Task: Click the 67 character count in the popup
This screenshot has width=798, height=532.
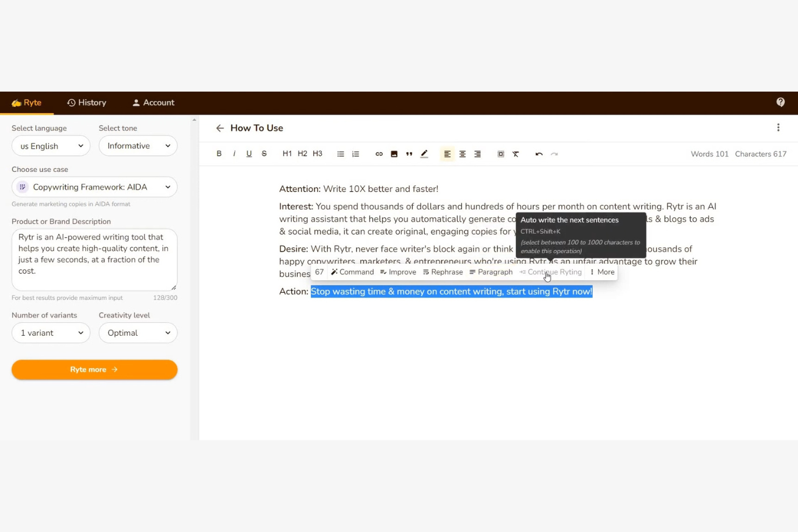Action: [319, 272]
